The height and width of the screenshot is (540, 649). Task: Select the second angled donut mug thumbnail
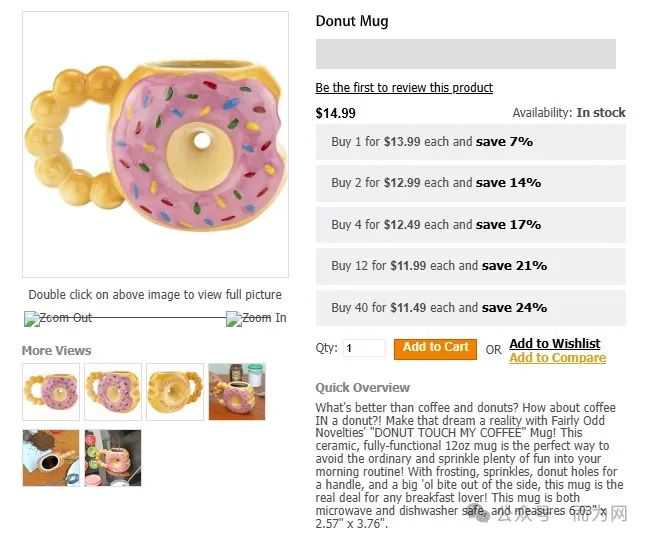point(113,392)
